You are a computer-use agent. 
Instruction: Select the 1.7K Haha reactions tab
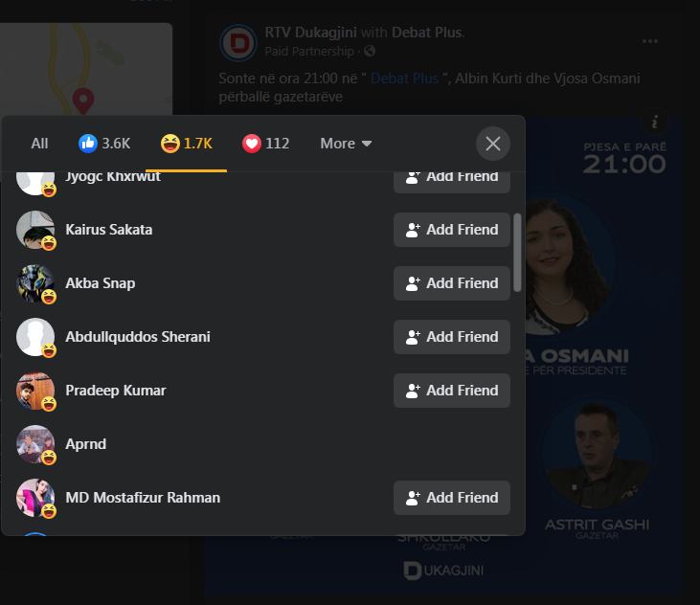(x=187, y=144)
